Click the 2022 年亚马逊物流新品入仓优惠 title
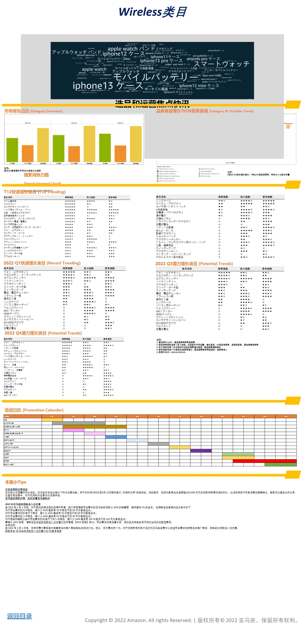The width and height of the screenshot is (305, 644). click(x=23, y=504)
